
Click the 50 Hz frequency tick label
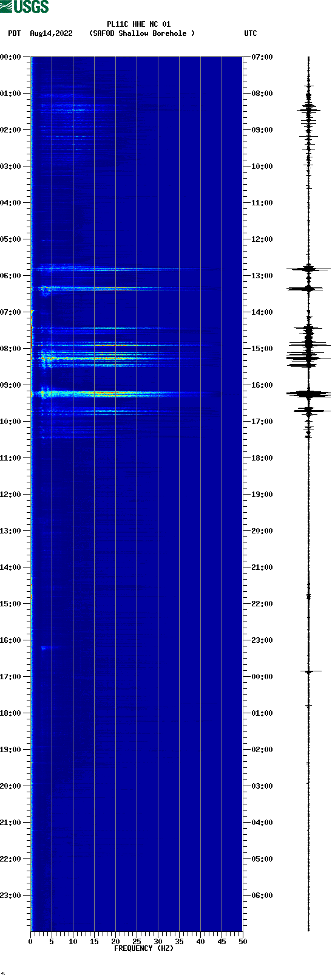pos(243,942)
